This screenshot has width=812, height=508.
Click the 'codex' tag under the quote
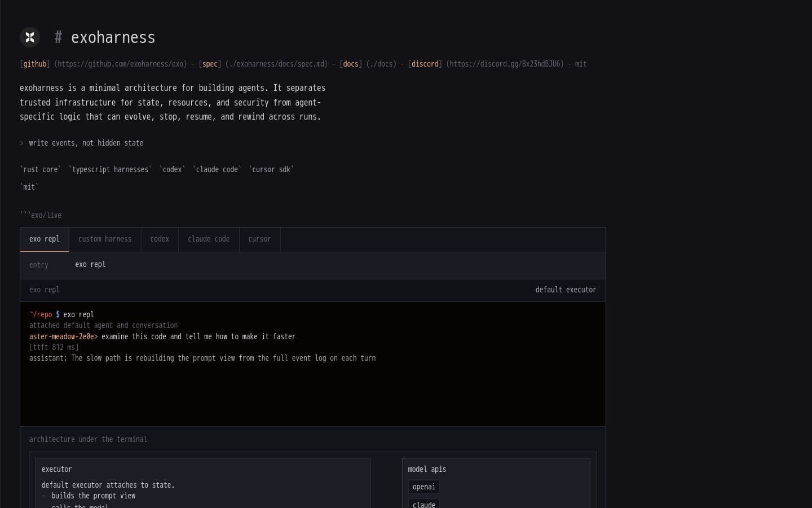[172, 169]
